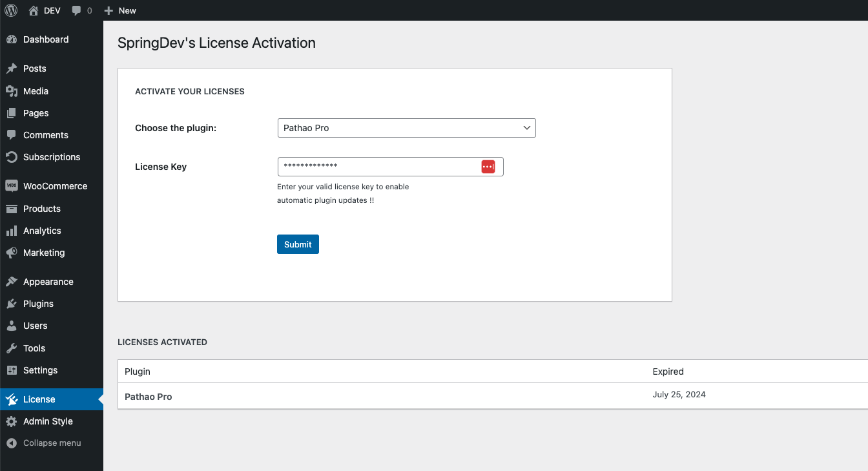Click the Expired column header
Image resolution: width=868 pixels, height=471 pixels.
668,372
